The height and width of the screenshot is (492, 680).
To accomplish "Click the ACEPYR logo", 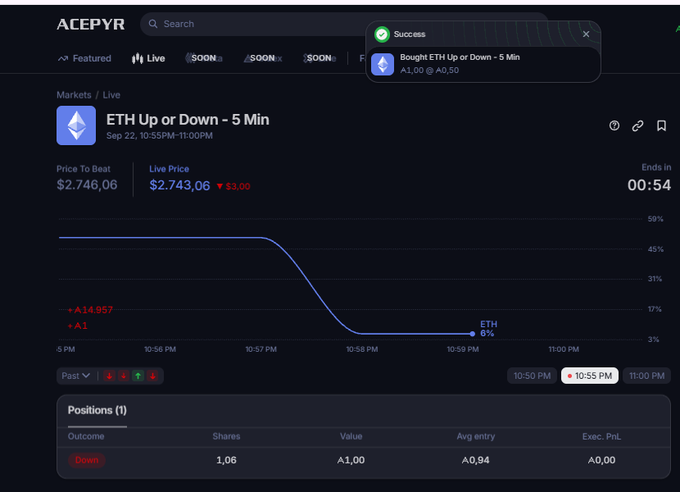I will [91, 24].
